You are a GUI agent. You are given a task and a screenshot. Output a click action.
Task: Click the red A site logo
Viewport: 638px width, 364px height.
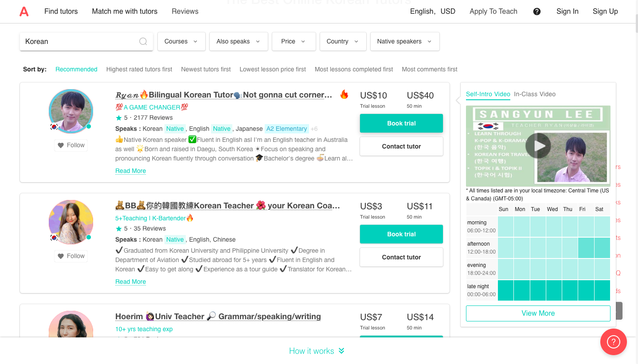(24, 12)
